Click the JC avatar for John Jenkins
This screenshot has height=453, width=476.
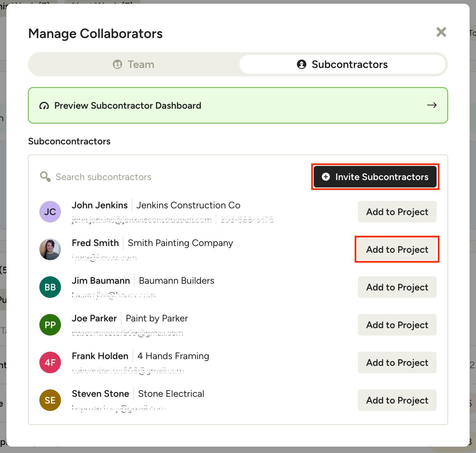pos(50,212)
